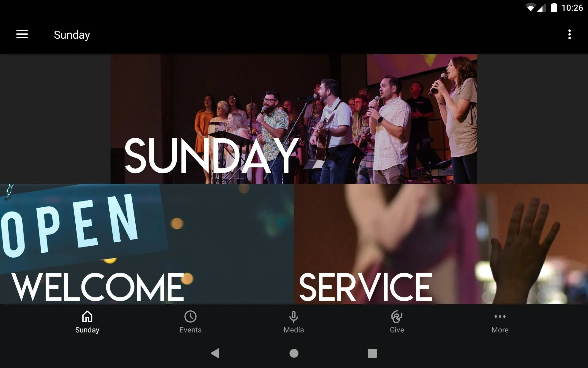Expand the More menu options
This screenshot has height=368, width=588.
point(500,322)
